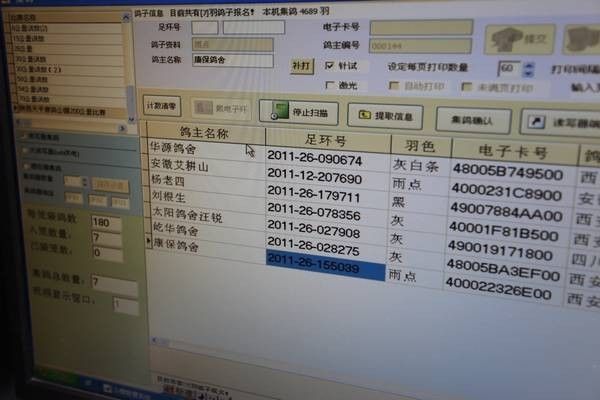Click highlighted ring number 2011-26-155039
The image size is (600, 400).
pyautogui.click(x=325, y=265)
